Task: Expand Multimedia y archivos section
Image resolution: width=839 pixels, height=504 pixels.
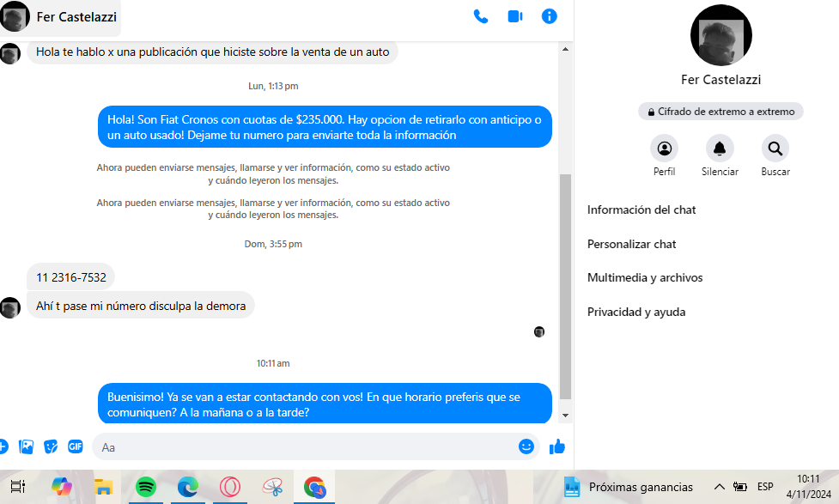Action: tap(645, 277)
